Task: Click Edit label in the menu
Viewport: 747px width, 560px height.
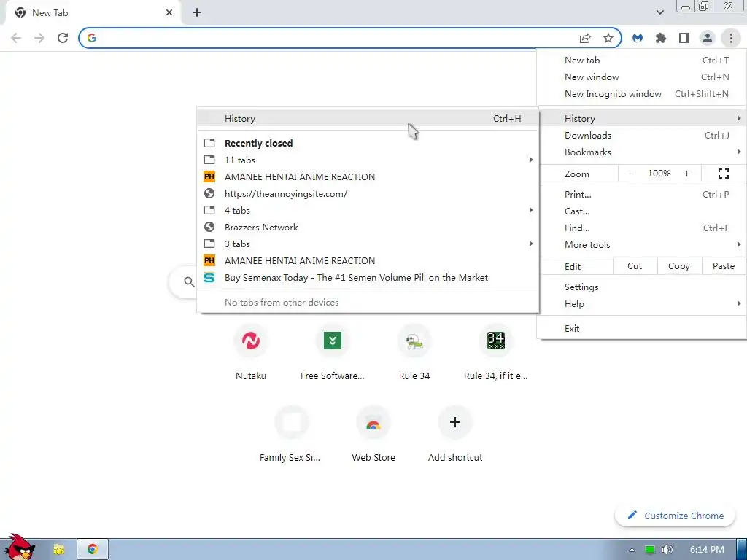Action: click(573, 267)
